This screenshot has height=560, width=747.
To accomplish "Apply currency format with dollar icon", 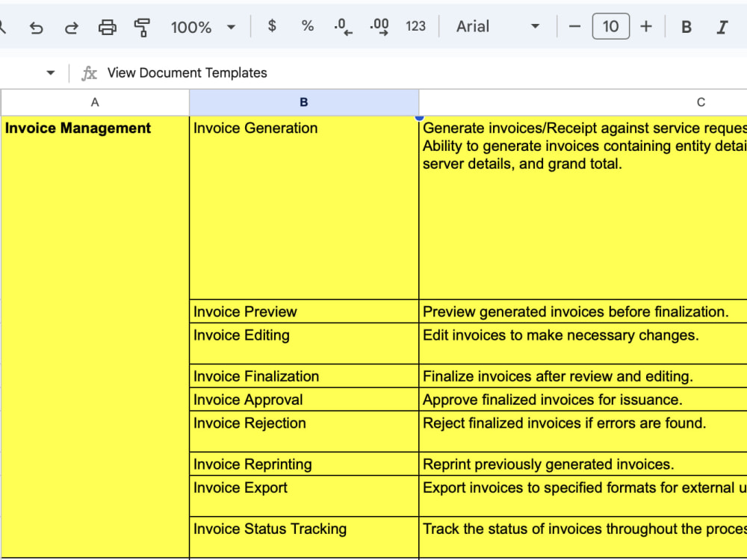I will [x=272, y=26].
